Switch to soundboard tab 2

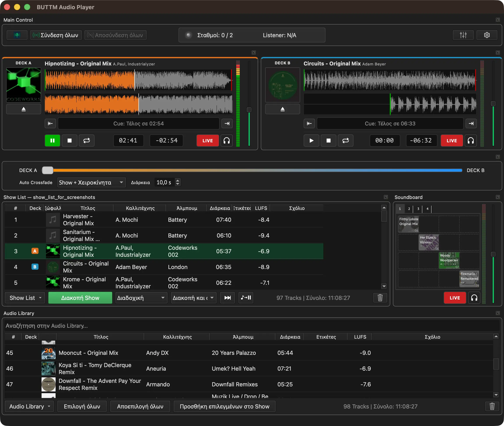pos(409,209)
